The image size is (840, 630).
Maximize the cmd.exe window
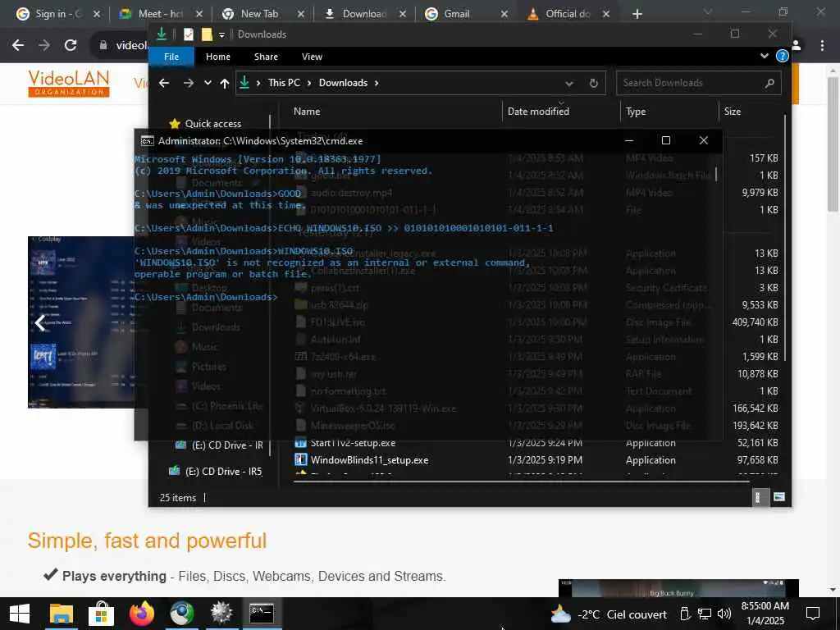[x=666, y=141]
